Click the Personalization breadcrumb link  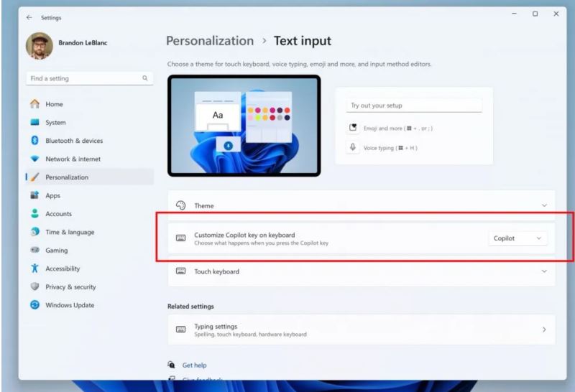(210, 41)
